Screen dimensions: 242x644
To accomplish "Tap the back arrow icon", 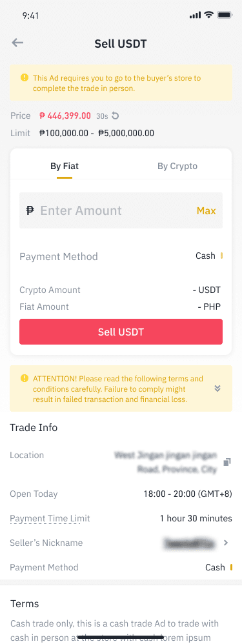I will (x=17, y=43).
